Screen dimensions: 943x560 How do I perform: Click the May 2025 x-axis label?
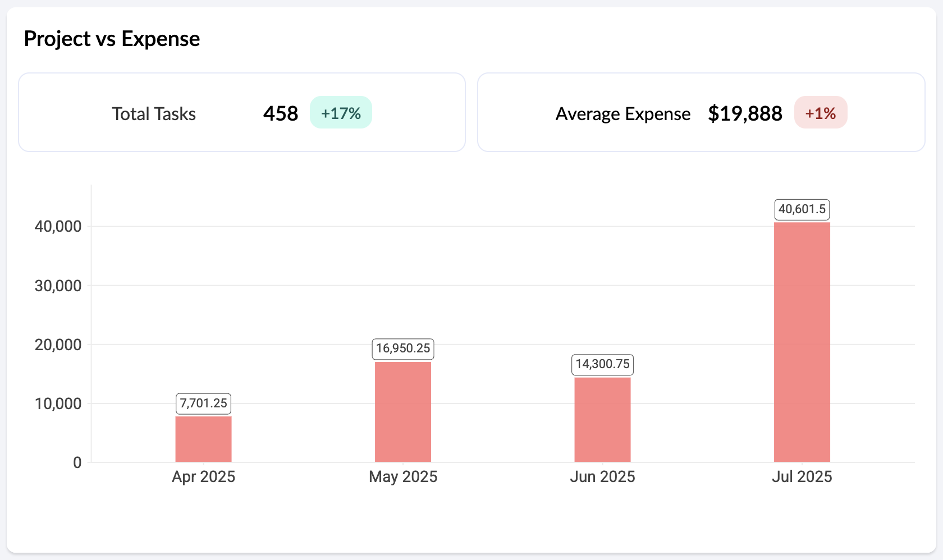point(403,477)
